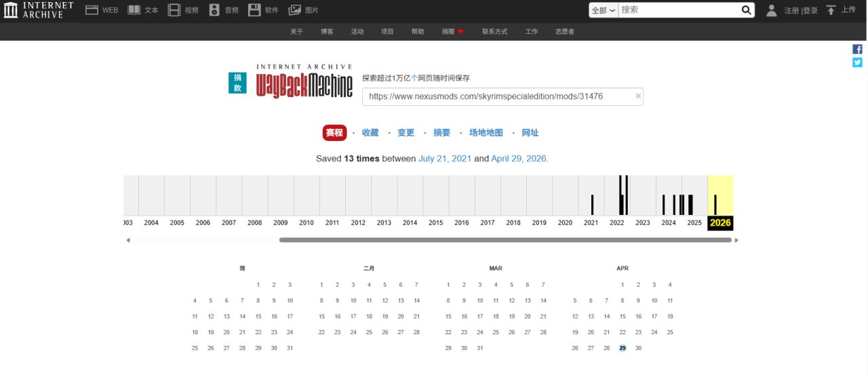Open the April 29 highlighted snapshot day

coord(623,348)
